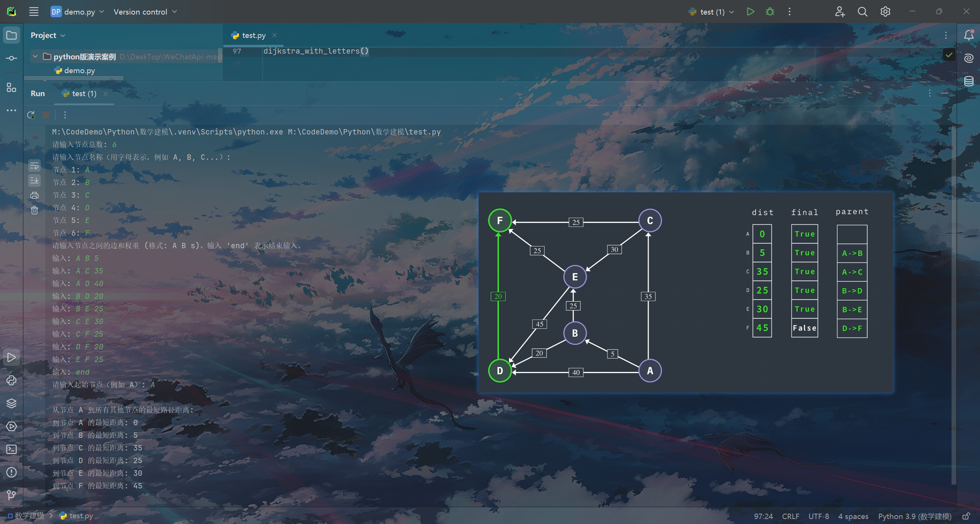Open IDE settings gear
This screenshot has width=980, height=524.
885,11
